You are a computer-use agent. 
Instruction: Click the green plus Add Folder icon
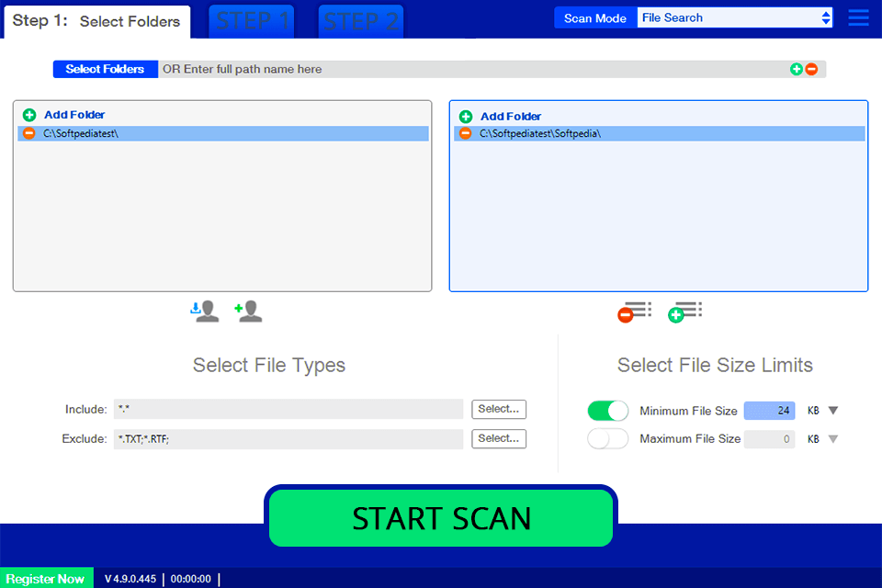(x=28, y=115)
